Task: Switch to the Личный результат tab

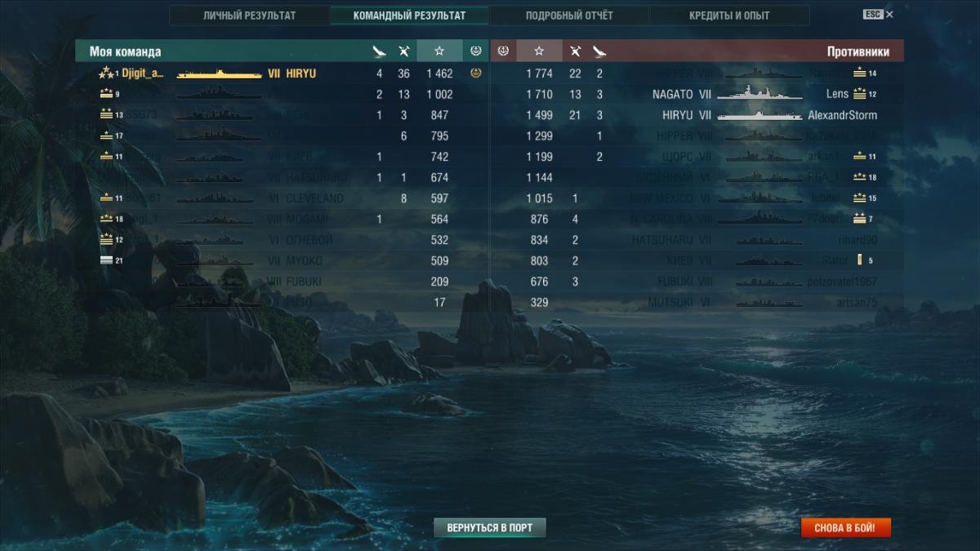Action: point(250,16)
